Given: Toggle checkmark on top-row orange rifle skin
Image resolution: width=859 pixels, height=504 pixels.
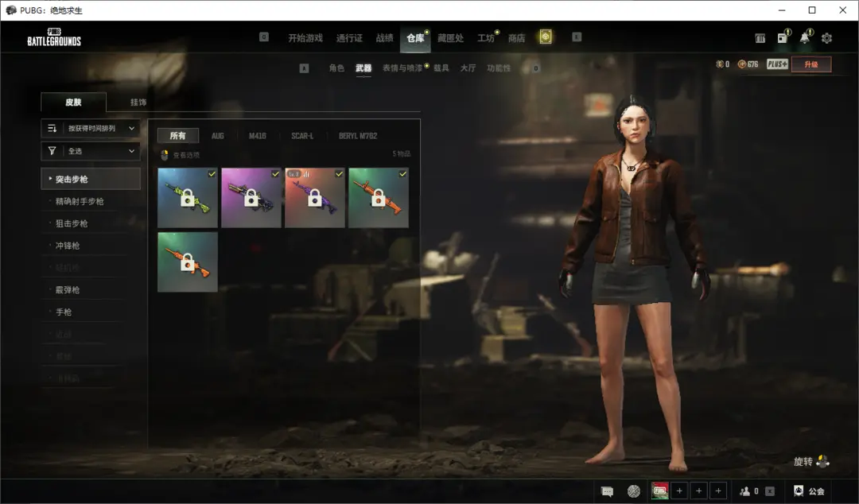Looking at the screenshot, I should [402, 173].
